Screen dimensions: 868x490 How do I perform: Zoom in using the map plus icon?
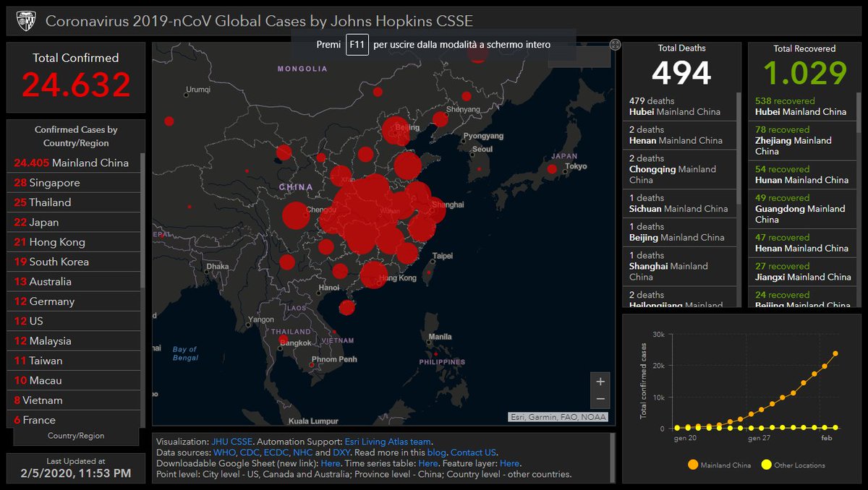point(600,381)
